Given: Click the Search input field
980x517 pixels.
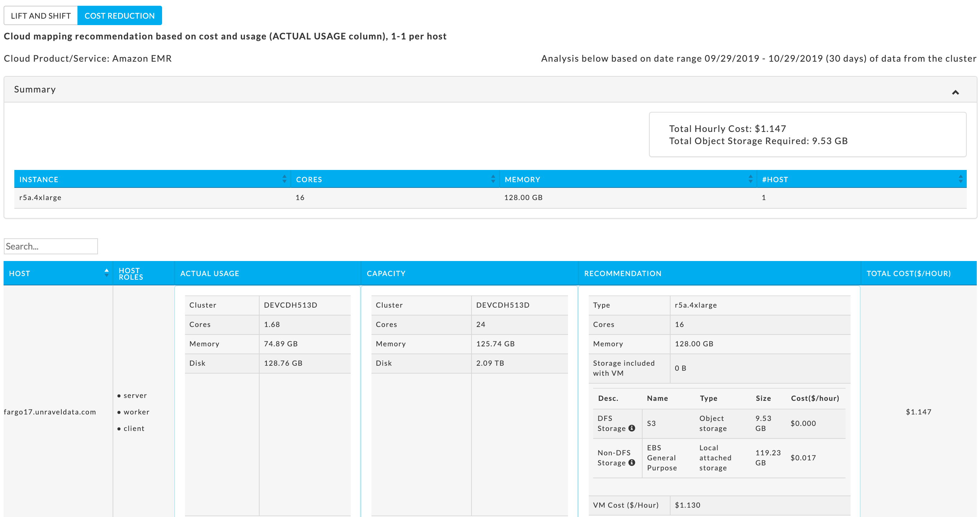Looking at the screenshot, I should (51, 246).
